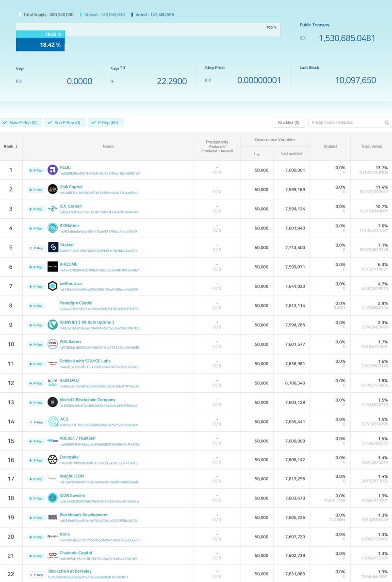Click last updated value 7,713,500
392x582 pixels.
coord(295,247)
